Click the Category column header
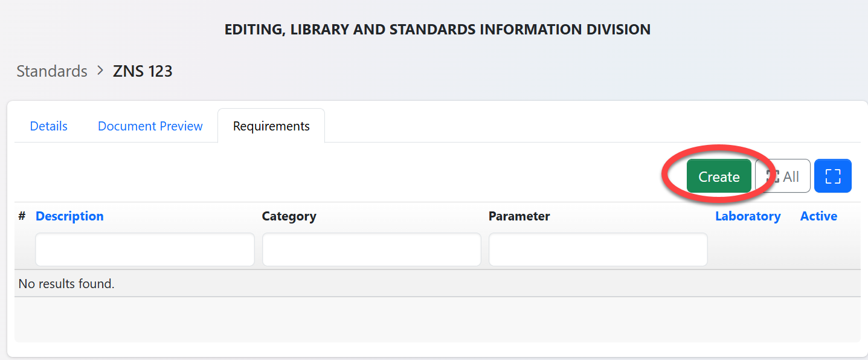The width and height of the screenshot is (868, 360). coord(289,216)
